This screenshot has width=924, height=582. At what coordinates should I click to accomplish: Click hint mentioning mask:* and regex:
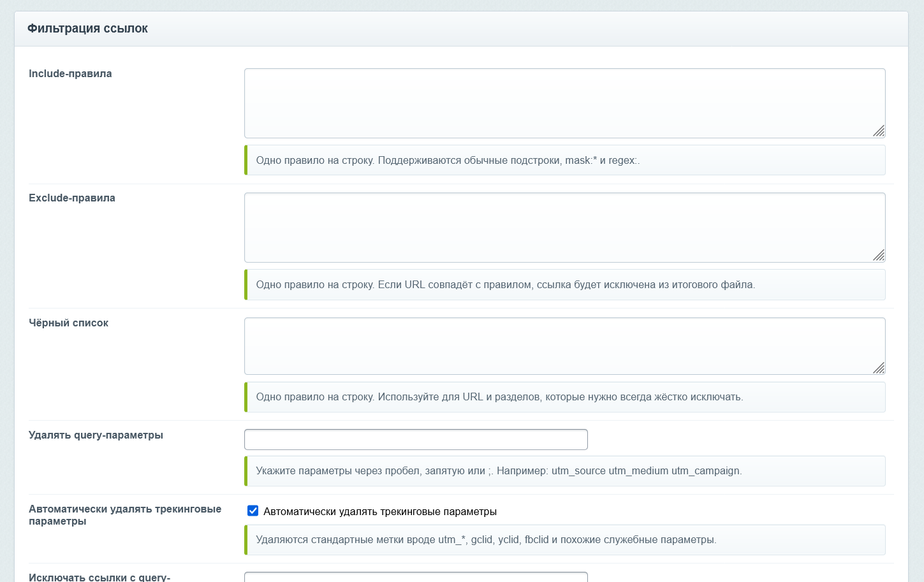point(565,160)
